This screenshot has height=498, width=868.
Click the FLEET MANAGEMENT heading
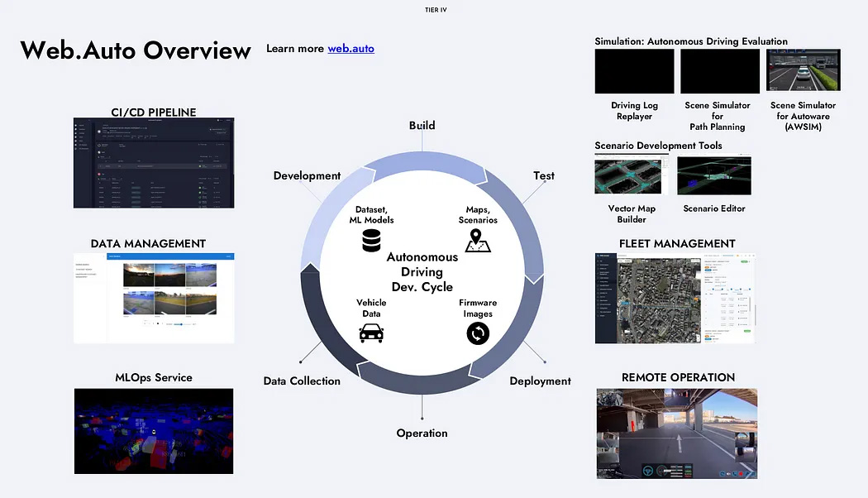coord(677,244)
